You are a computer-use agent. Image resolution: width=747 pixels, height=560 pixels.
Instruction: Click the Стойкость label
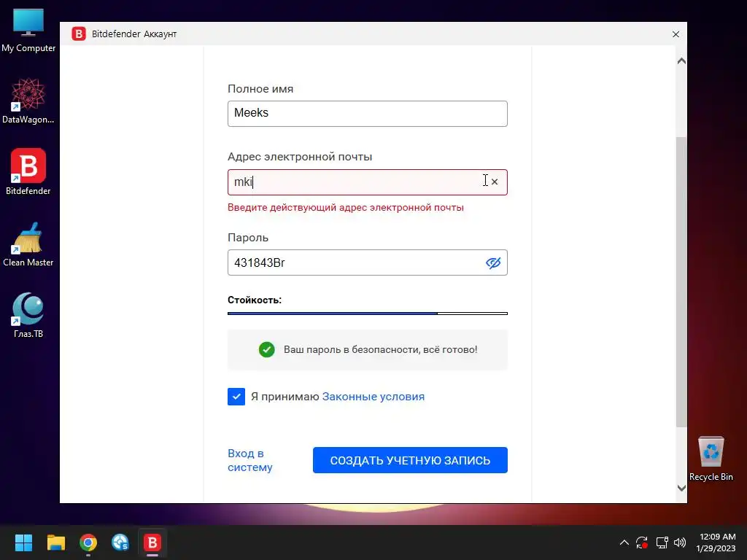(x=255, y=300)
